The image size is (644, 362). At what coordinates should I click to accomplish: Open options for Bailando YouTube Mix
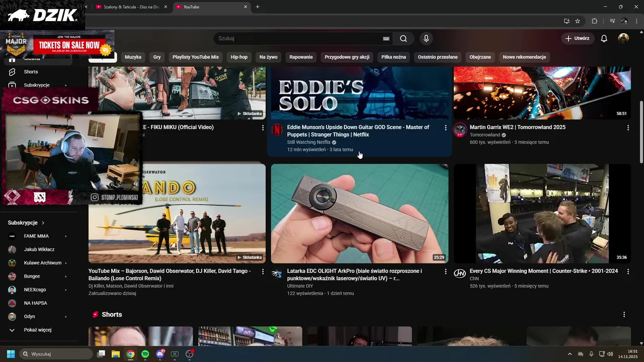click(263, 271)
